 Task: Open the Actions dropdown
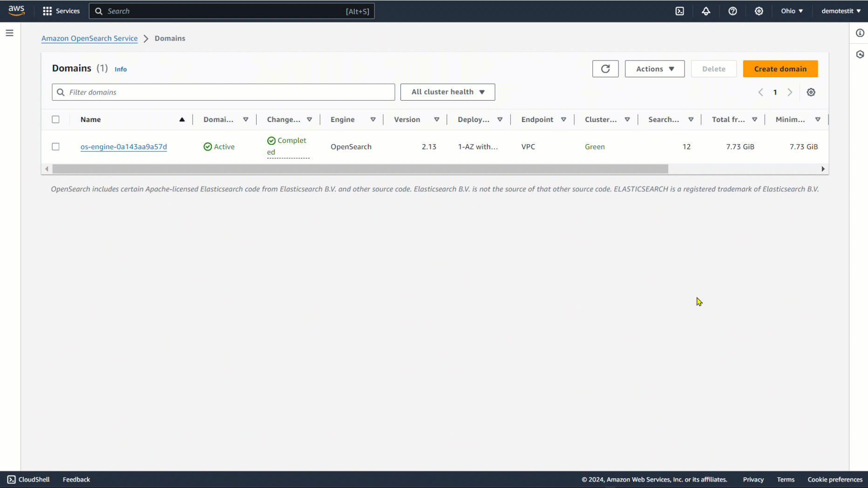pyautogui.click(x=655, y=69)
